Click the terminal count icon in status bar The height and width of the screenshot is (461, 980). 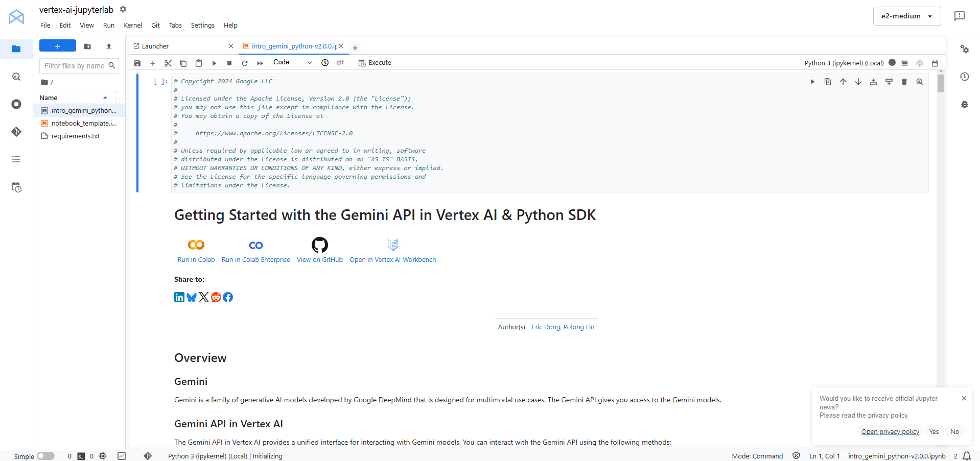click(x=81, y=456)
